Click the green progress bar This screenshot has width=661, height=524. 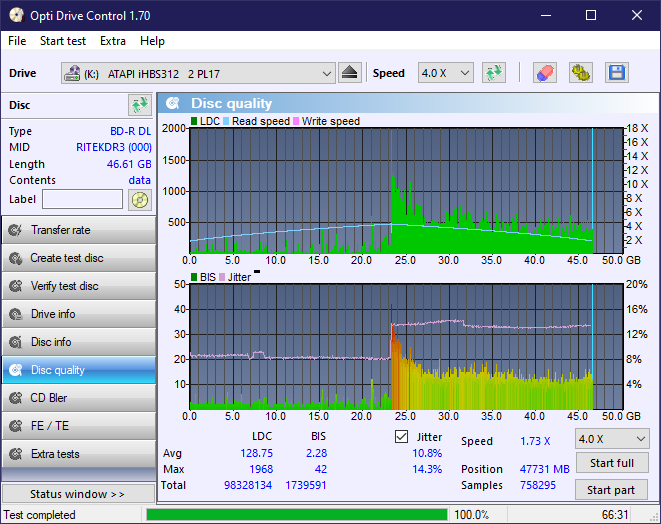296,515
